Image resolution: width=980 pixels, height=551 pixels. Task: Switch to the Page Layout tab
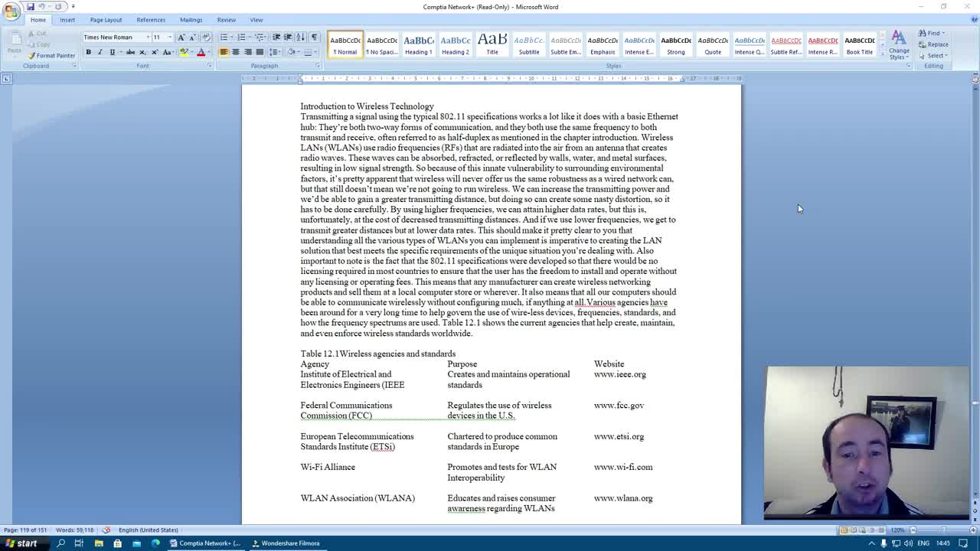tap(106, 20)
